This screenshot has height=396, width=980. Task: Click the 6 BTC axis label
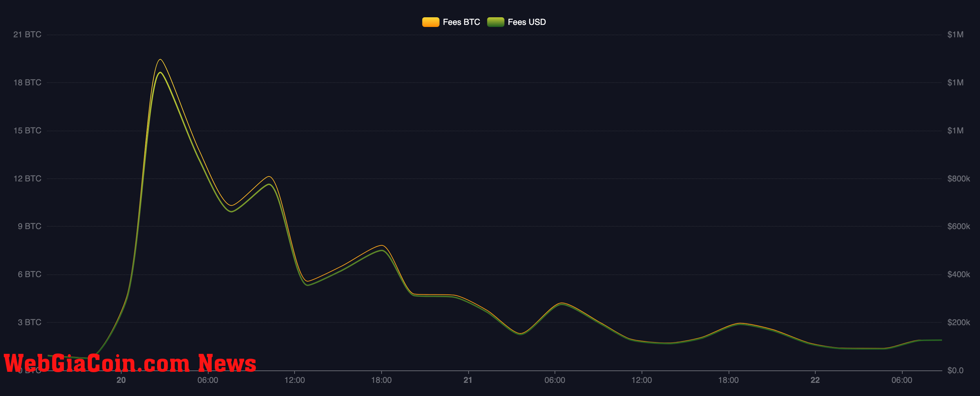(30, 274)
